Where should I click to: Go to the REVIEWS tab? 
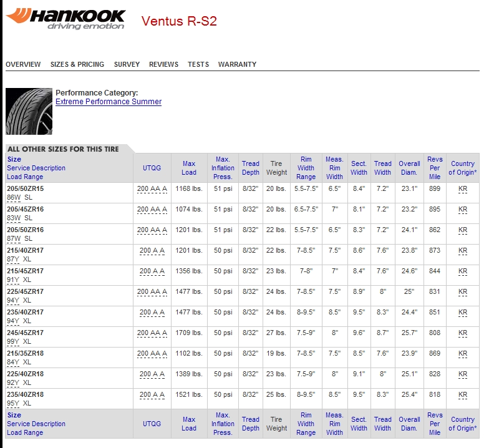point(163,64)
